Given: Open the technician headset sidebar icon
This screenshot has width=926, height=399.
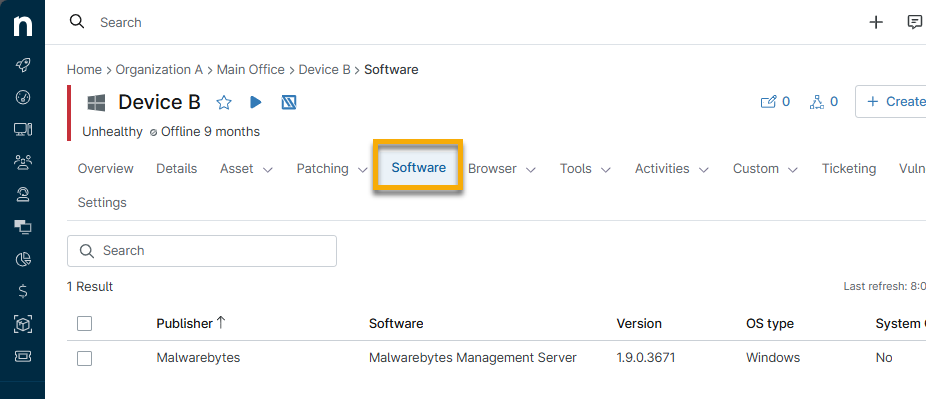Looking at the screenshot, I should [22, 194].
